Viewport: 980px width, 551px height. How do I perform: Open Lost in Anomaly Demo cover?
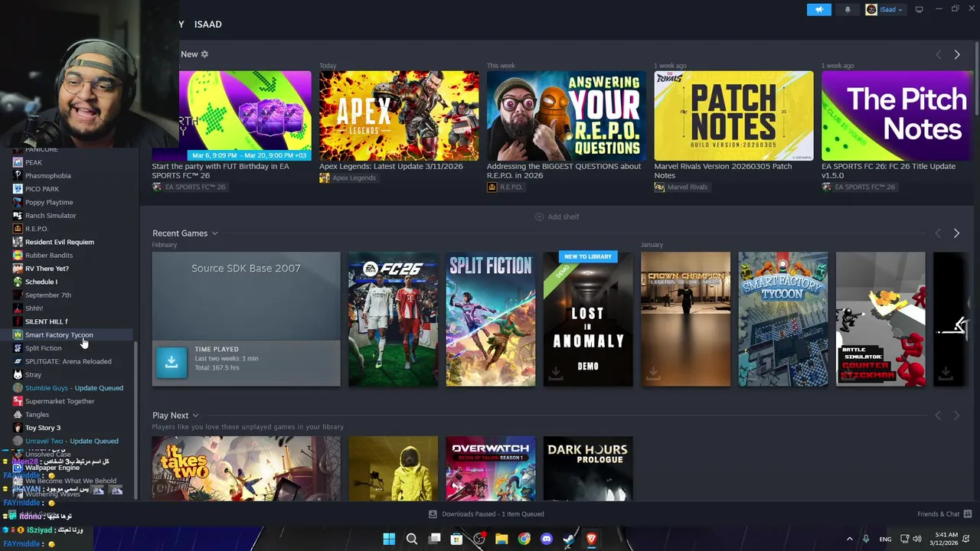[x=588, y=319]
